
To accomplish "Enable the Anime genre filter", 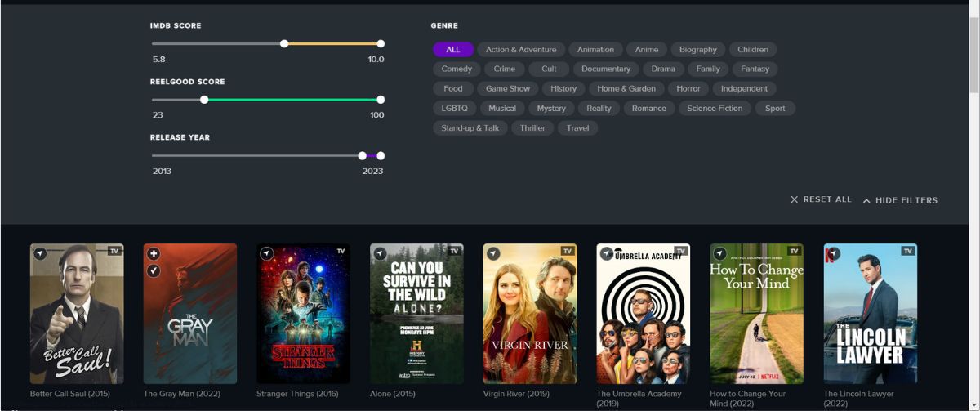I will point(647,50).
